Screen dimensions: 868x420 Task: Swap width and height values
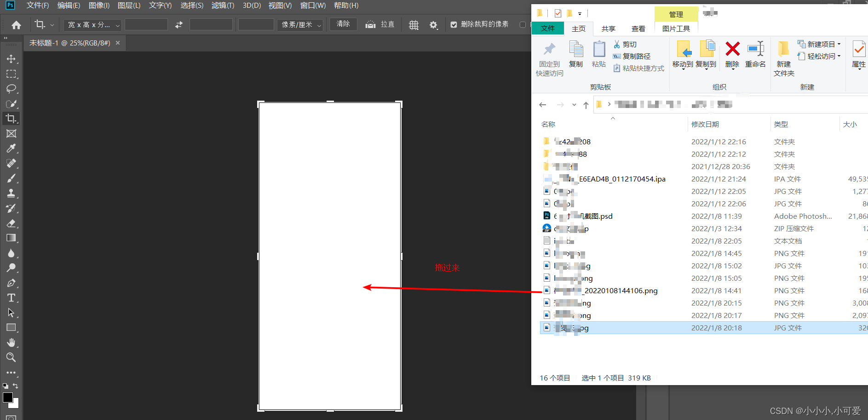click(179, 25)
